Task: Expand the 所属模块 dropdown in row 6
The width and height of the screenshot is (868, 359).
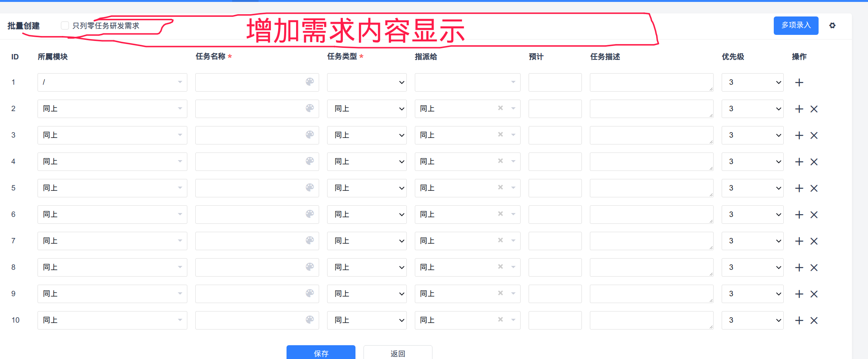Action: (112, 215)
